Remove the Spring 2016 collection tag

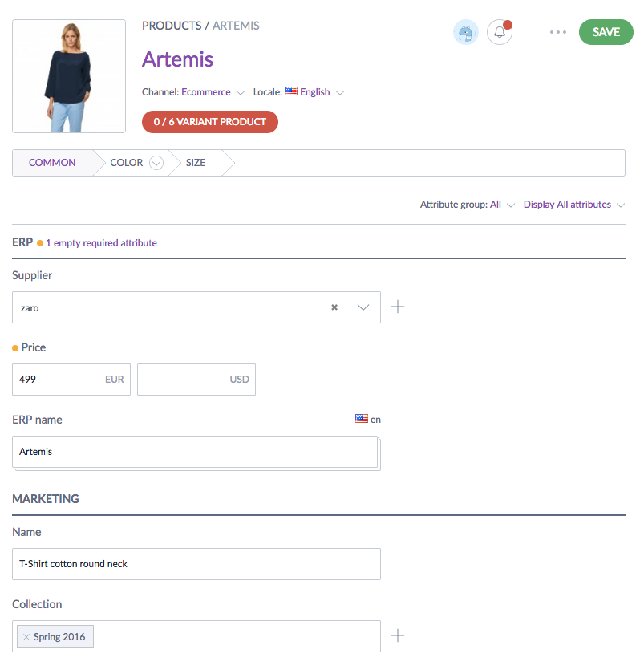(x=26, y=637)
